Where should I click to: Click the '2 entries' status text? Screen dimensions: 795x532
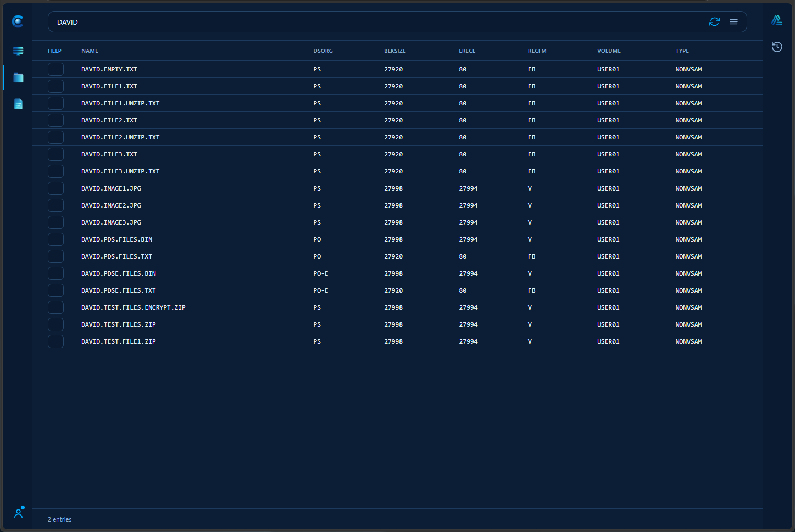coord(59,519)
